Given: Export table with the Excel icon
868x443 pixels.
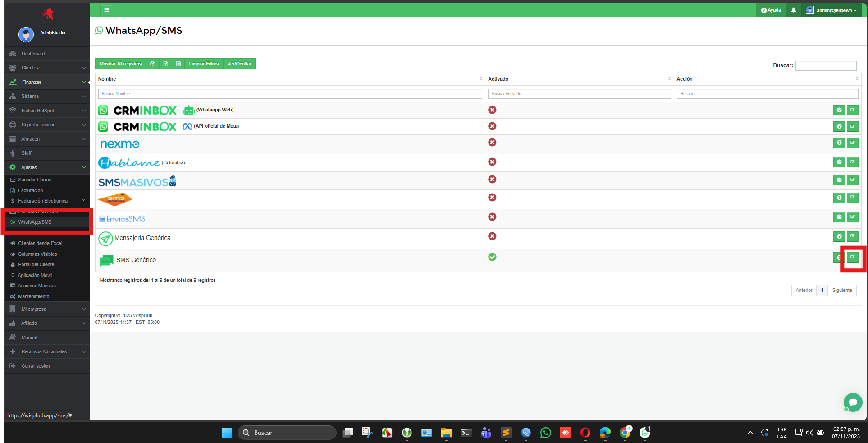Looking at the screenshot, I should (x=166, y=64).
